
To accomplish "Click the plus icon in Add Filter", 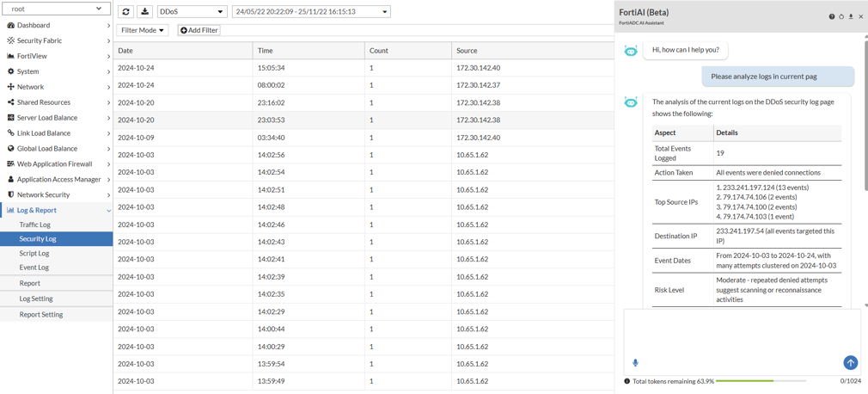I will [x=184, y=30].
